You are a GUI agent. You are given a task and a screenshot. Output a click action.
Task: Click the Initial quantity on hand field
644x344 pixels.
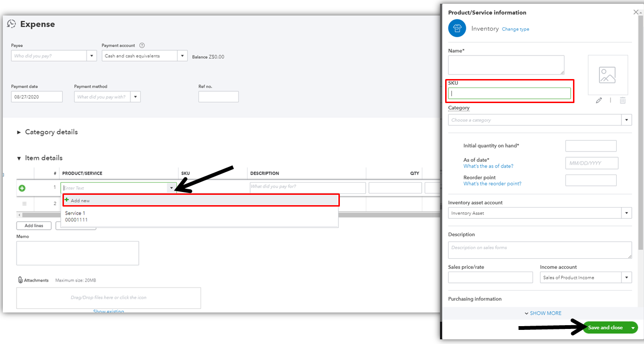pyautogui.click(x=591, y=146)
